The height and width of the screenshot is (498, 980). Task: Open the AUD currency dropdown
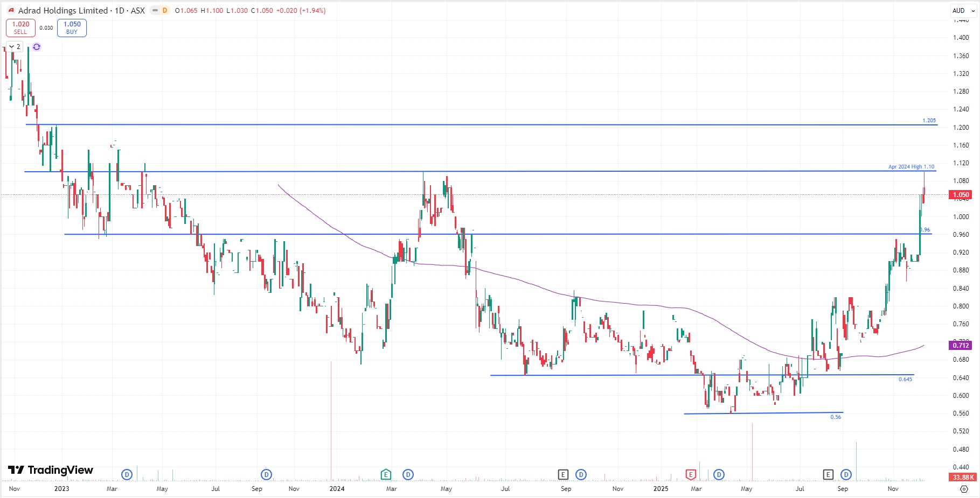point(963,10)
